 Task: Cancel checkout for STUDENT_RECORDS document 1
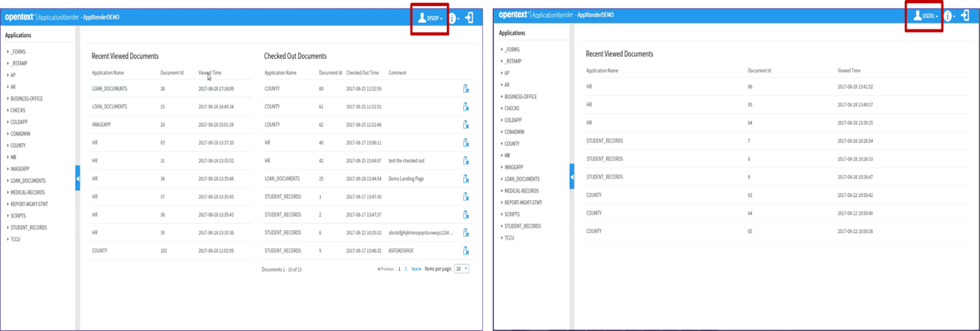466,197
